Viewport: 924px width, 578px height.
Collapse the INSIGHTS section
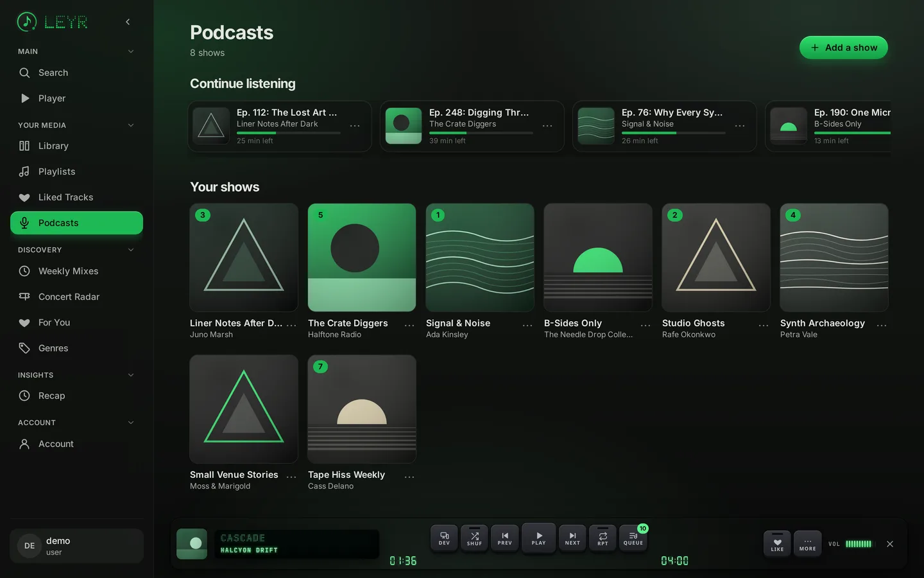(x=131, y=375)
